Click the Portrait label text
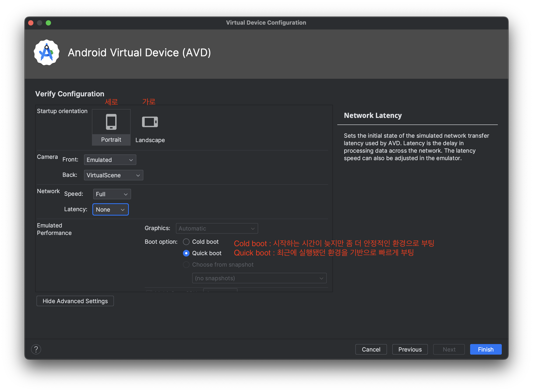533x392 pixels. 111,139
